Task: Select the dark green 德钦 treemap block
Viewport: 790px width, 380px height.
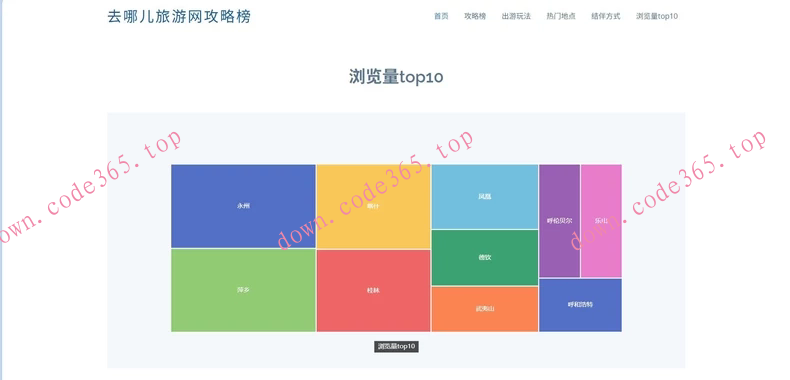Action: click(x=485, y=258)
